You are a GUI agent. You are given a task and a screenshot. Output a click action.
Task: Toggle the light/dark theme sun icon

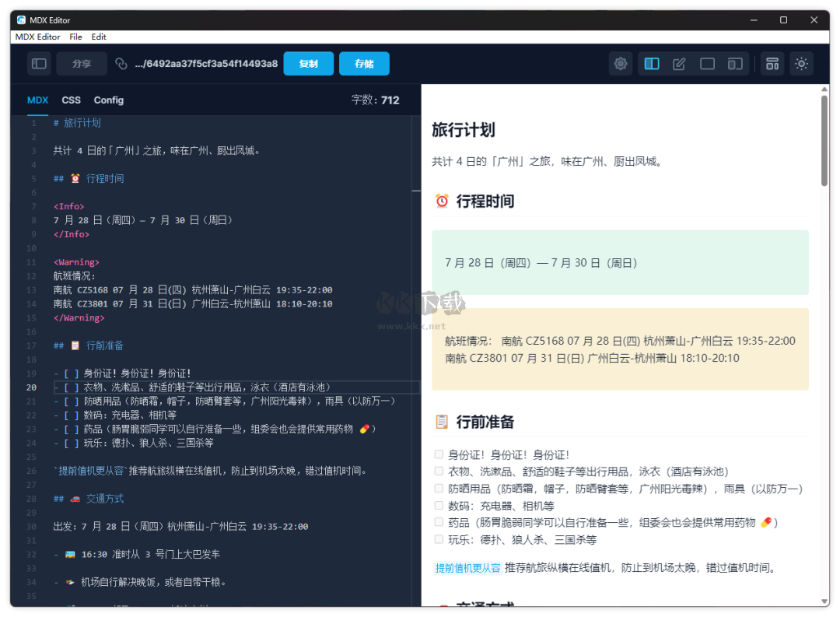point(801,64)
